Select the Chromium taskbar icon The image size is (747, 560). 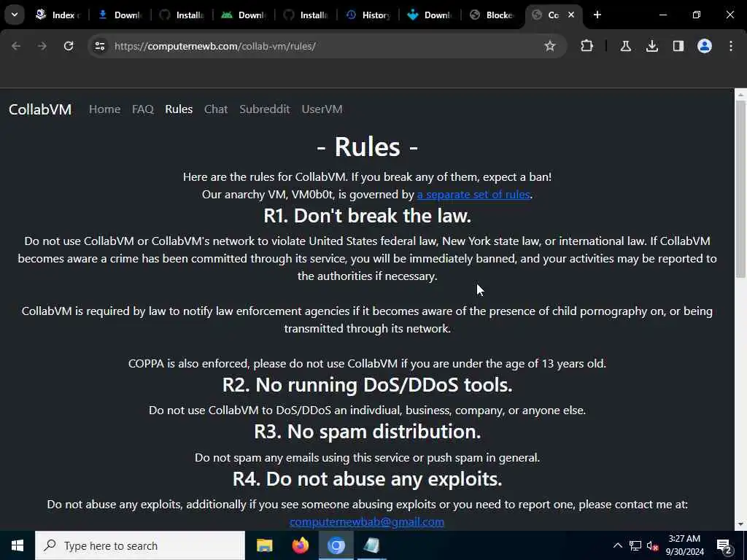click(336, 545)
